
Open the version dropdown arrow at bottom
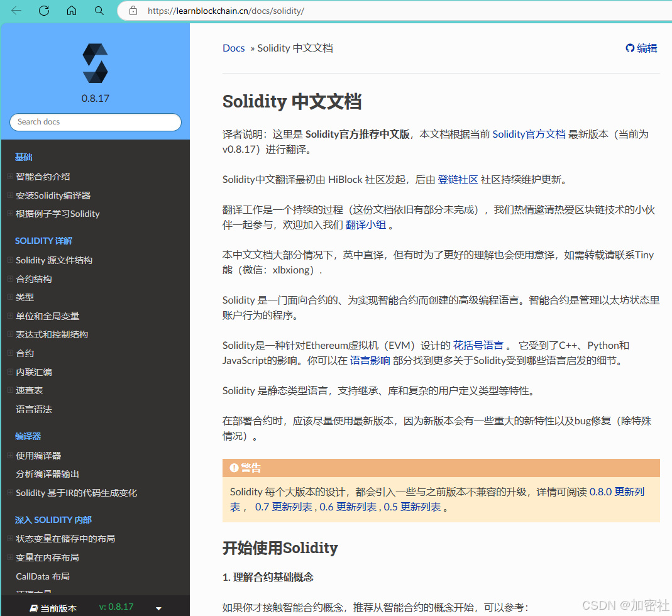coord(158,608)
